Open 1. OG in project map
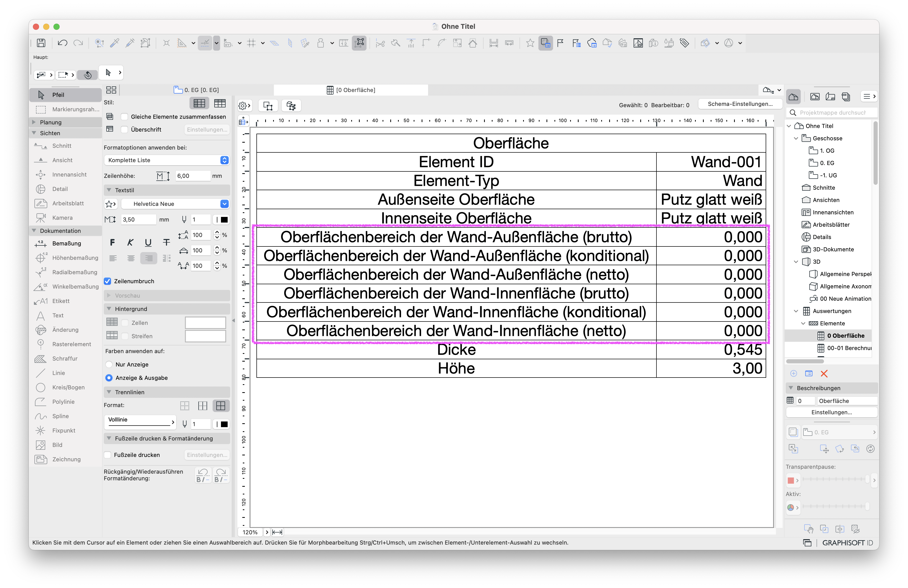 tap(827, 150)
